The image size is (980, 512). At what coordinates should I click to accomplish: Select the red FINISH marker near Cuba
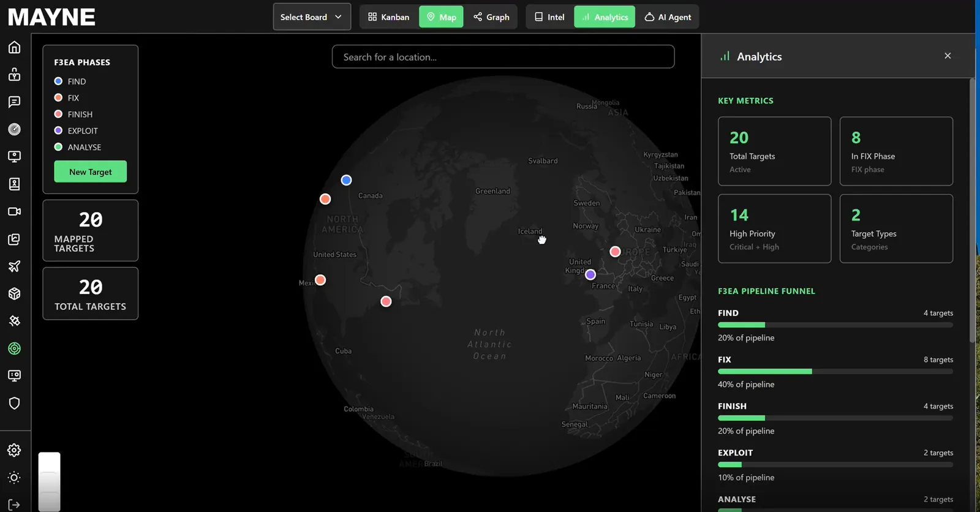coord(386,301)
